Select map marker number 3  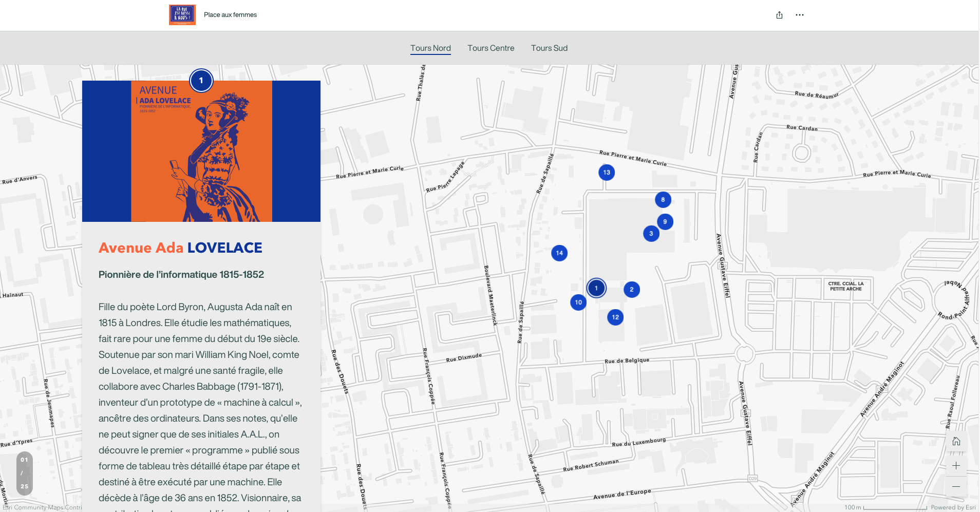point(651,233)
